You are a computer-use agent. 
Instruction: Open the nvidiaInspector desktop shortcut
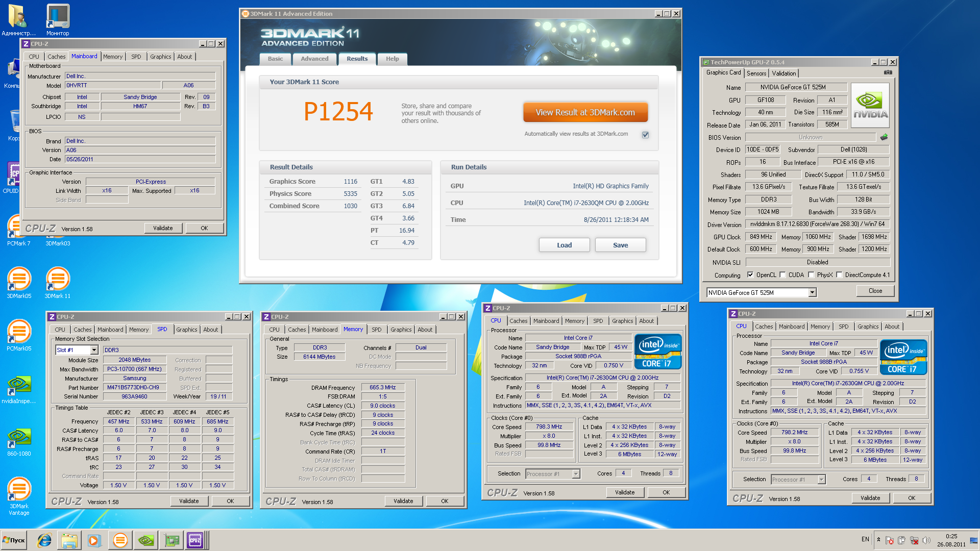coord(19,389)
